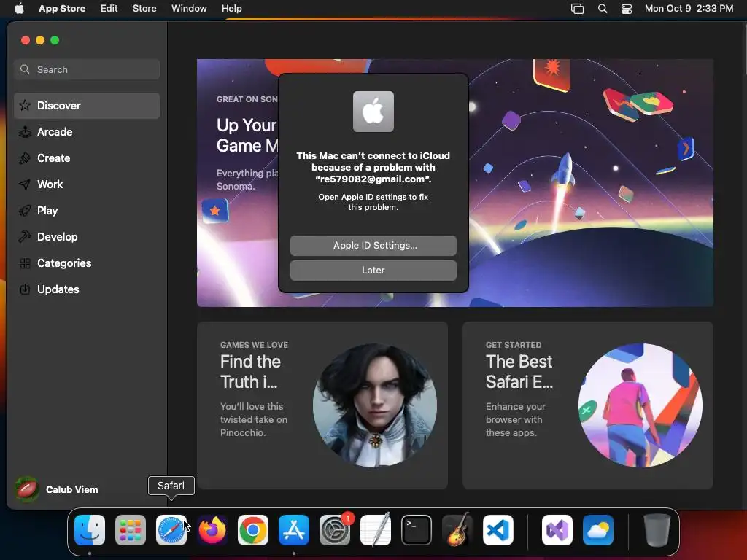Launch Safari from the Dock
This screenshot has width=747, height=560.
coord(171,530)
